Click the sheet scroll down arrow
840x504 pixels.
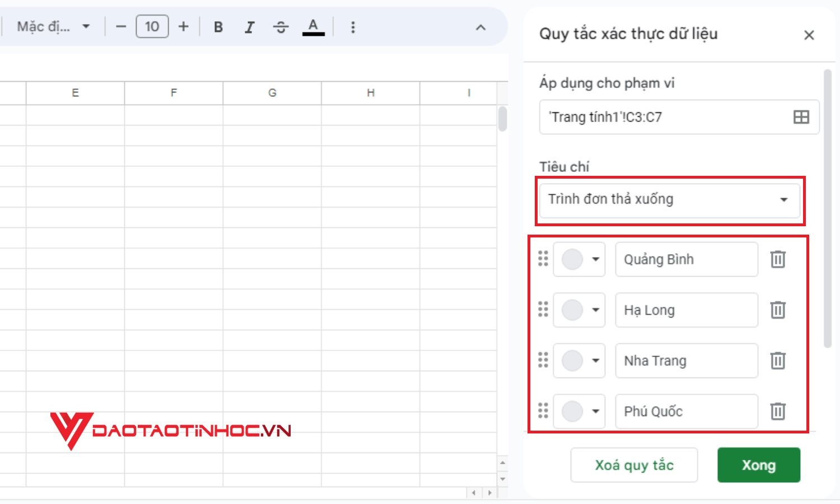(503, 479)
